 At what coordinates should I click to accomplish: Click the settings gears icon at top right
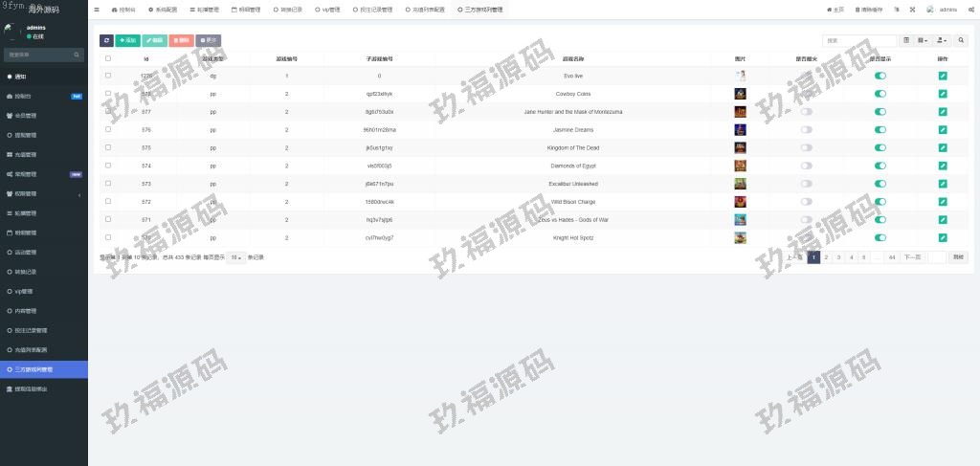971,10
